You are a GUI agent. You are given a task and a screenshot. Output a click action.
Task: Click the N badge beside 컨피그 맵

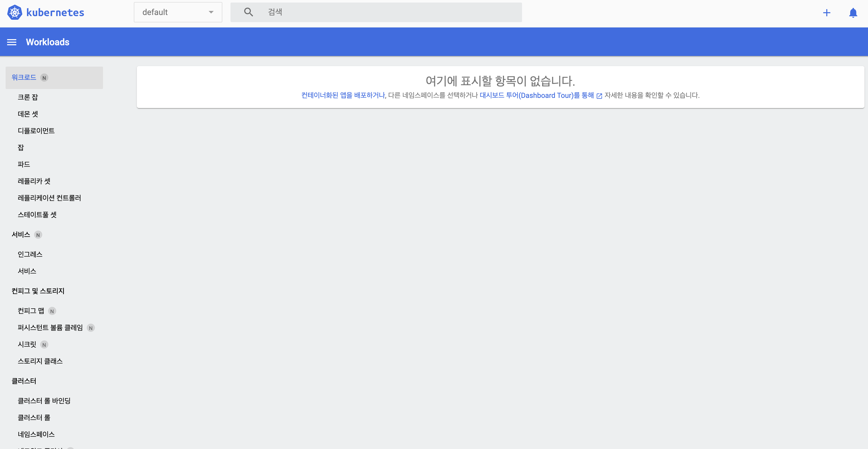(52, 311)
